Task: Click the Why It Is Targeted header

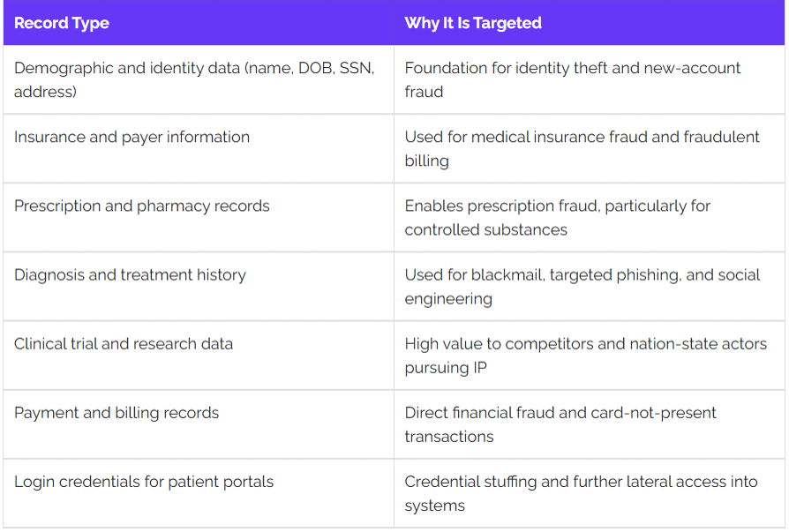Action: click(x=473, y=23)
